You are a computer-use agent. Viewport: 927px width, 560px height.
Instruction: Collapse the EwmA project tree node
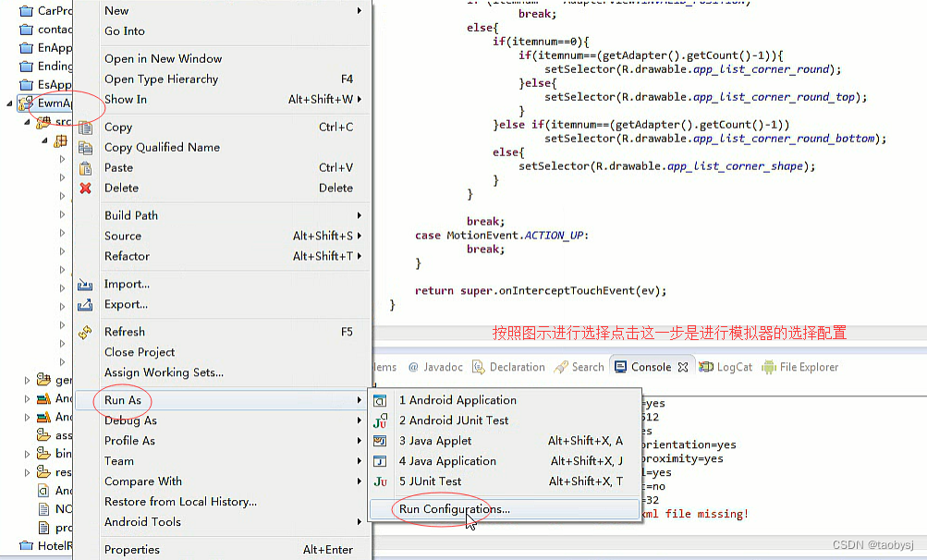[x=9, y=103]
